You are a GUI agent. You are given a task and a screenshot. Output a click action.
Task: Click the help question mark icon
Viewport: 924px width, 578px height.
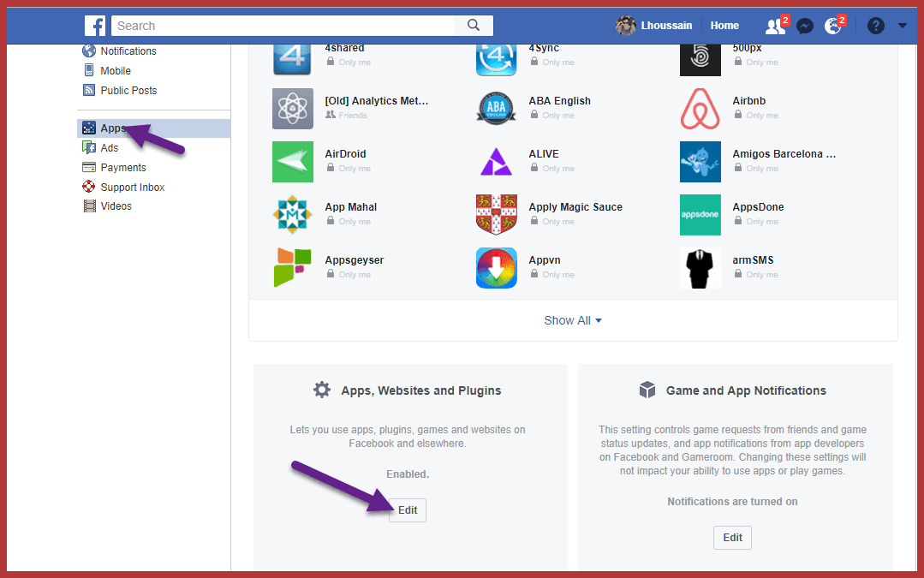pyautogui.click(x=875, y=26)
